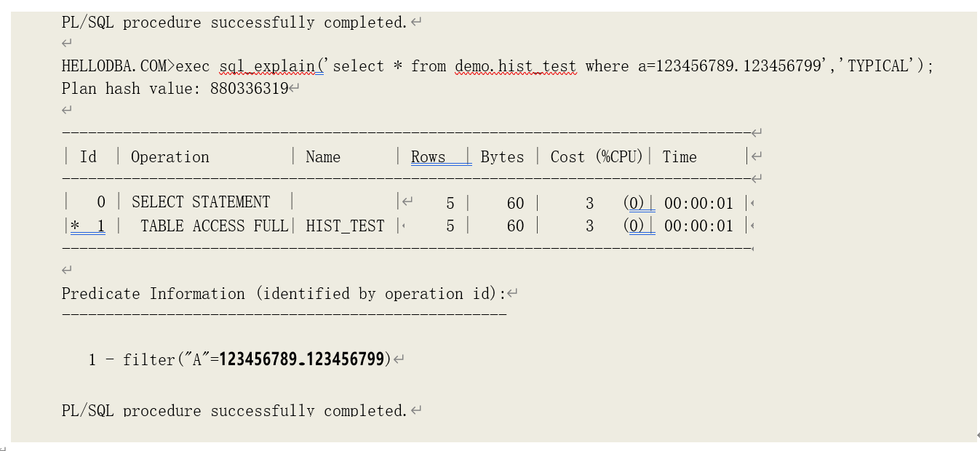
Task: Click the TABLE ACCESS FULL operation text
Action: [214, 226]
